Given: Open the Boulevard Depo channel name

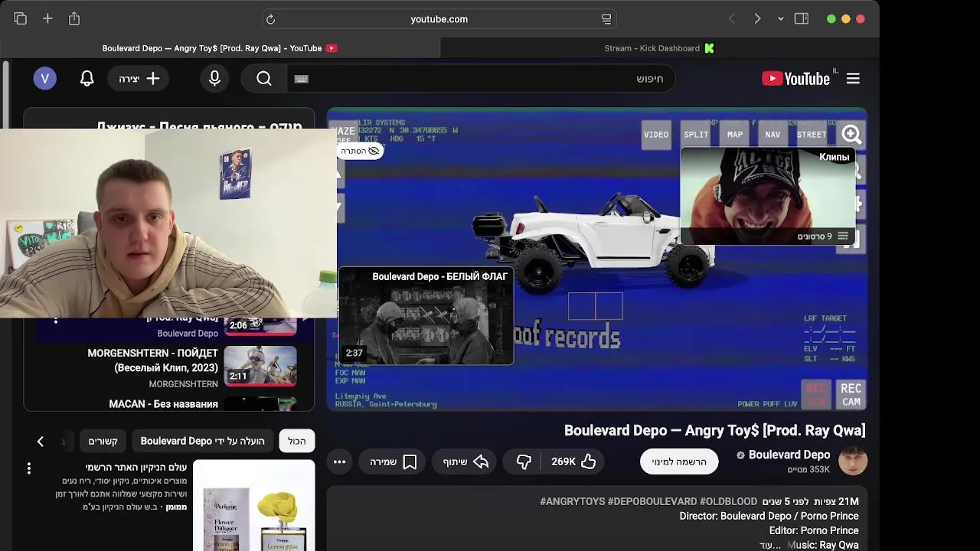Looking at the screenshot, I should 789,455.
